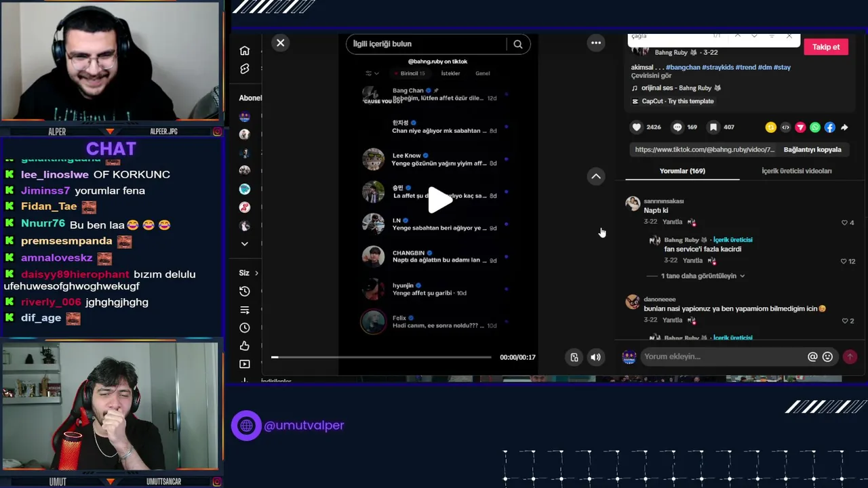The height and width of the screenshot is (488, 868).
Task: Play the video with center play button
Action: point(439,200)
